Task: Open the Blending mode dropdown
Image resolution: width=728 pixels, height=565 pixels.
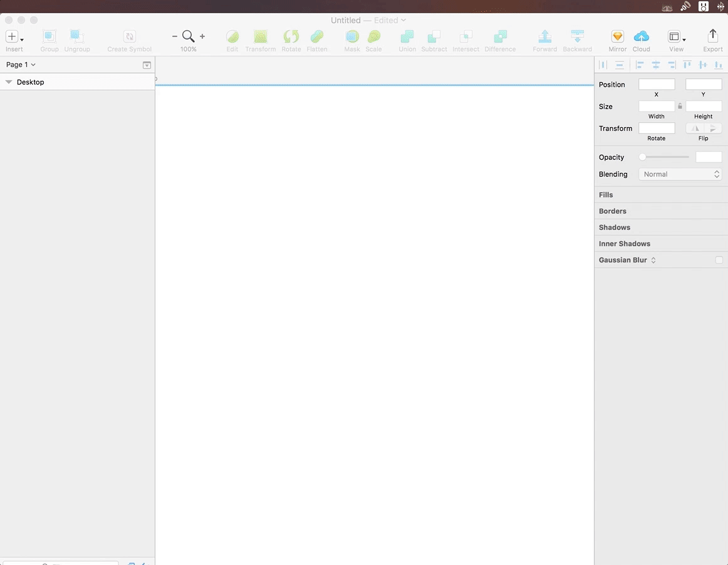Action: pyautogui.click(x=680, y=174)
